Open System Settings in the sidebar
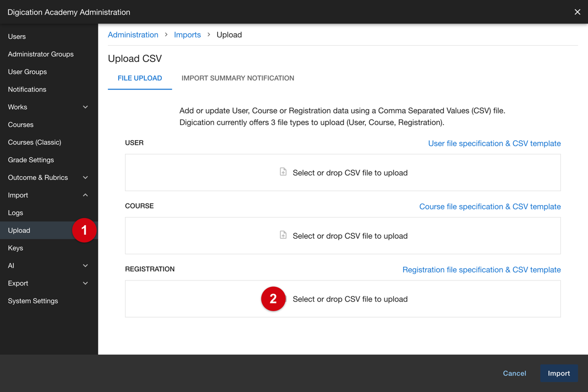This screenshot has height=392, width=588. pyautogui.click(x=33, y=301)
